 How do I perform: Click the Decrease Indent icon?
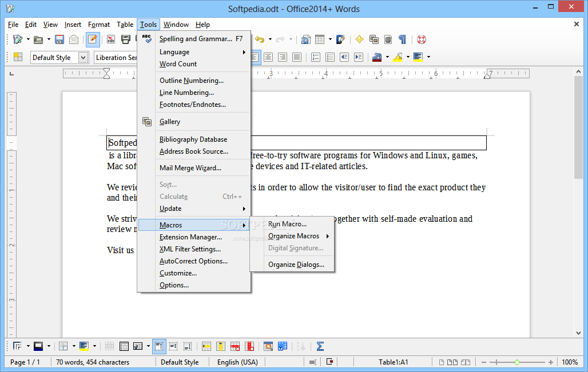(344, 57)
